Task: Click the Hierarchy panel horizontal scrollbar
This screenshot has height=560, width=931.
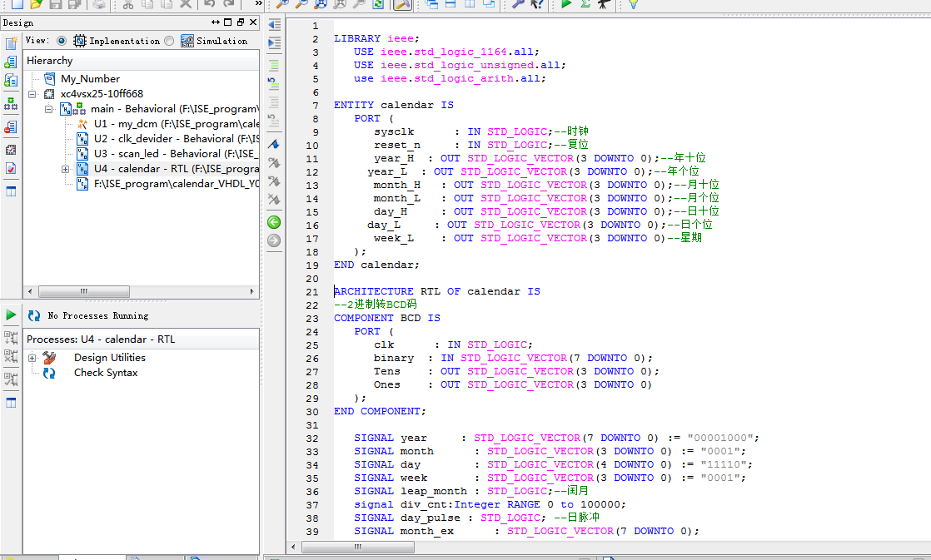Action: coord(83,291)
